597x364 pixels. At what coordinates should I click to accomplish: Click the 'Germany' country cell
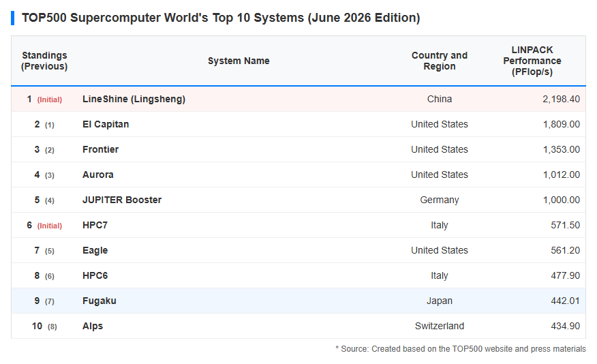coord(440,200)
